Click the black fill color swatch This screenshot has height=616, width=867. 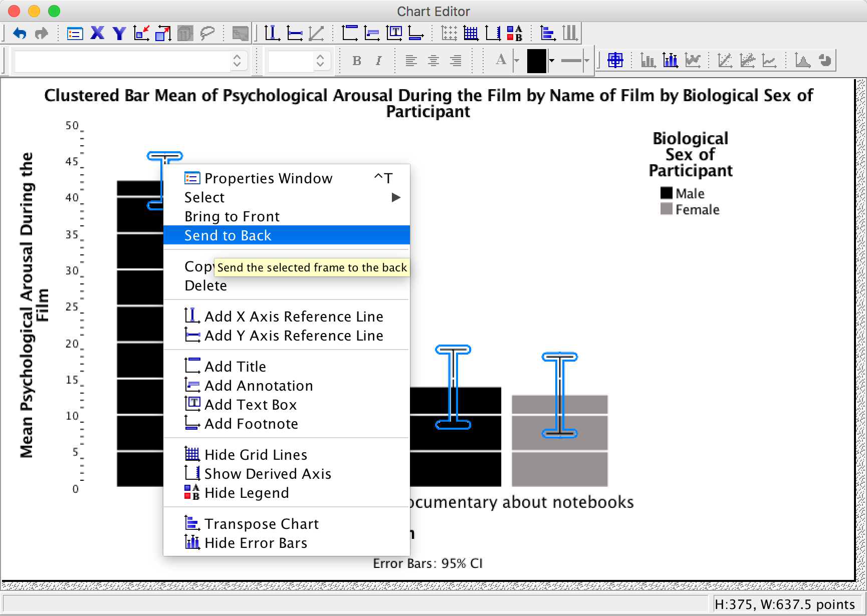point(536,61)
